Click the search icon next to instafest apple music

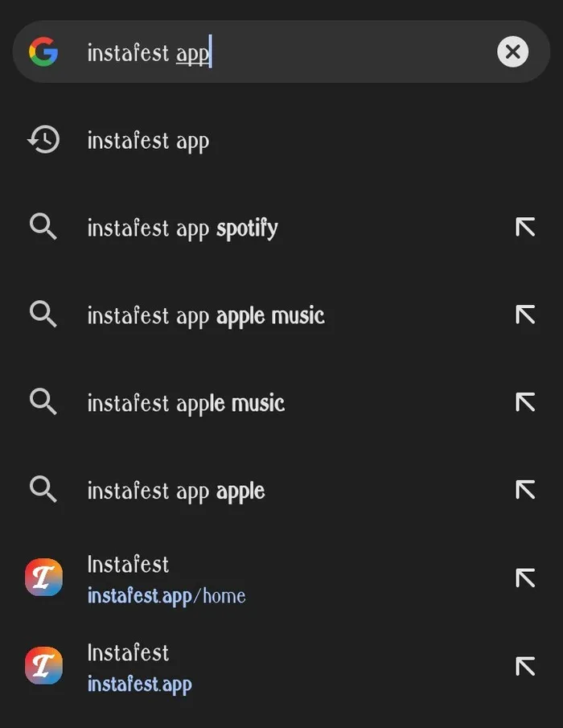(43, 402)
